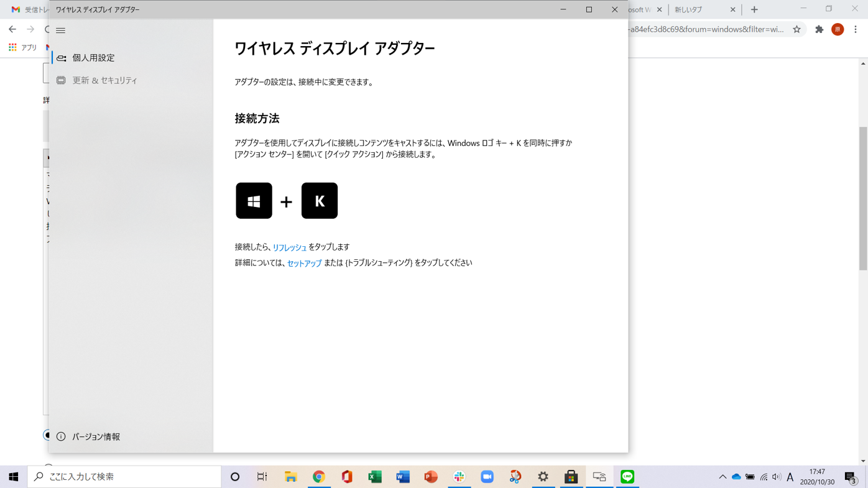868x488 pixels.
Task: Open Snipping Tool from the taskbar
Action: (515, 477)
